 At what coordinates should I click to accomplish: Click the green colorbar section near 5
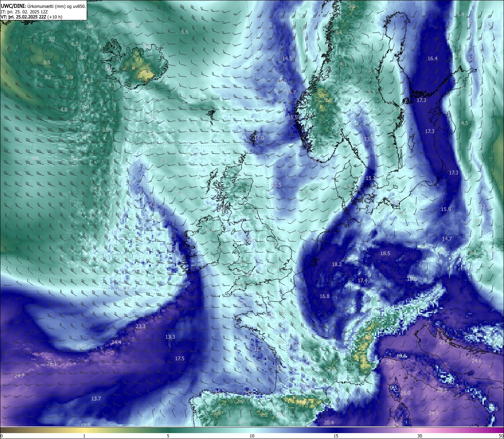point(168,430)
